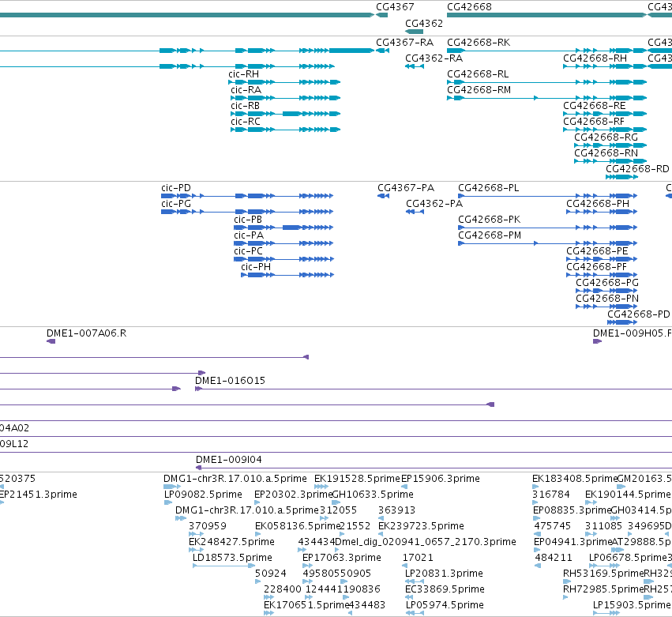672x617 pixels.
Task: Select the LP05974.5prime EST label
Action: tap(445, 605)
